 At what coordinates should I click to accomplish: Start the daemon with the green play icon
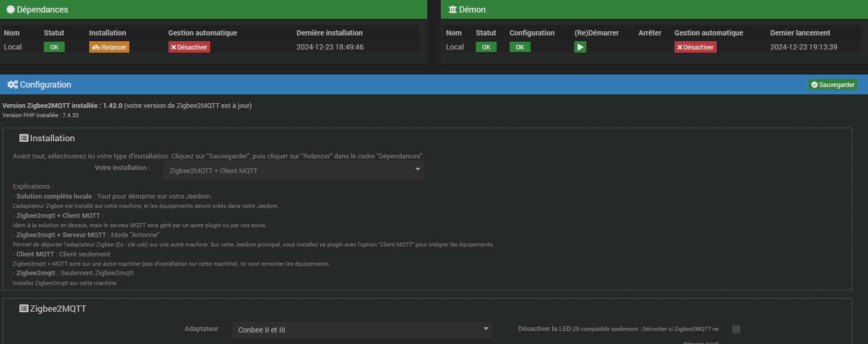point(580,47)
